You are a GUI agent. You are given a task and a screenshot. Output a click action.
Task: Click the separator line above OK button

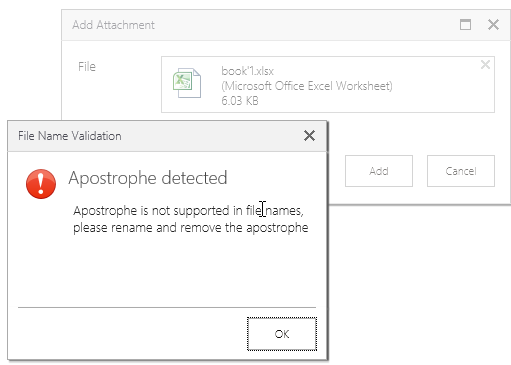click(167, 307)
